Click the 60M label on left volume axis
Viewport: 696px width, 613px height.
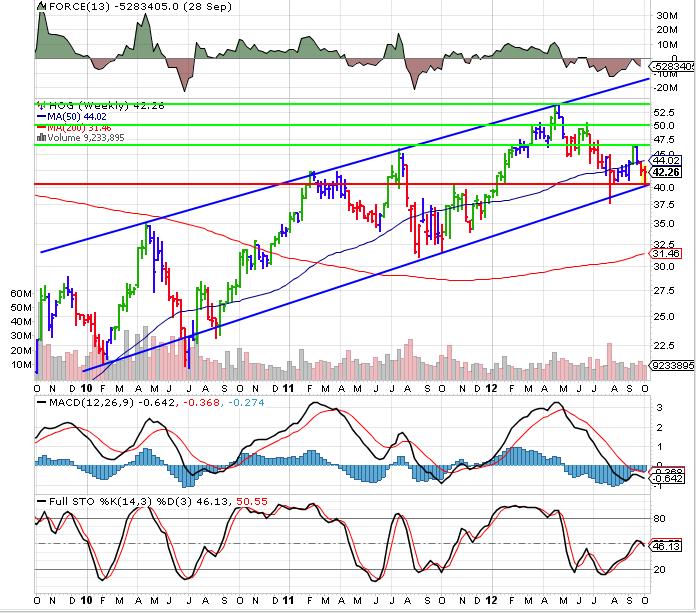point(21,293)
